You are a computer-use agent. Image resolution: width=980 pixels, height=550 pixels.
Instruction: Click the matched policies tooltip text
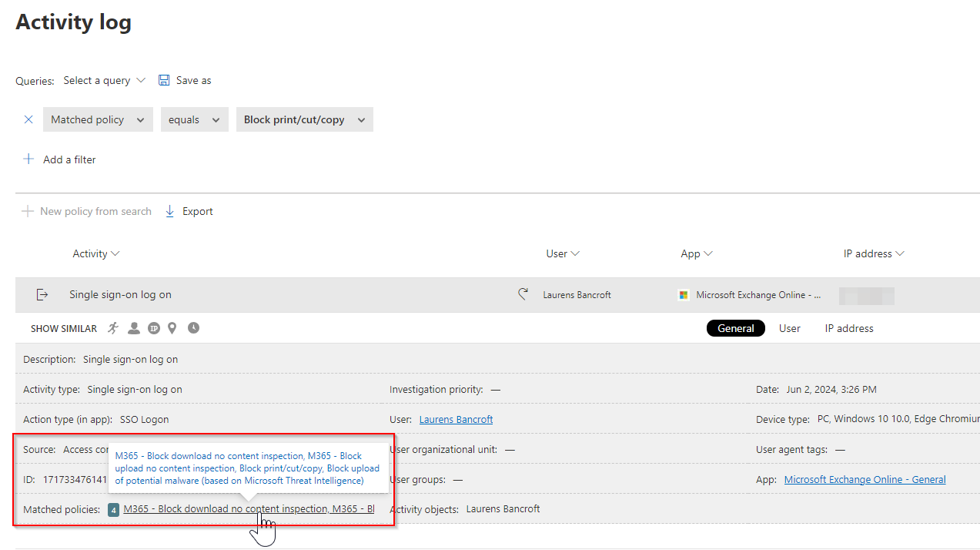pyautogui.click(x=248, y=468)
